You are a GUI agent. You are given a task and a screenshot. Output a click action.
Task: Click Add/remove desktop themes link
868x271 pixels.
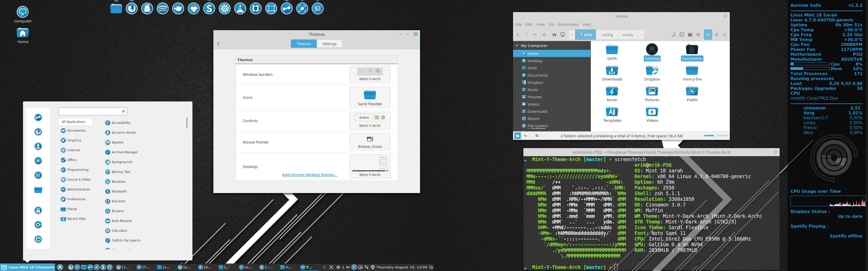[x=309, y=175]
